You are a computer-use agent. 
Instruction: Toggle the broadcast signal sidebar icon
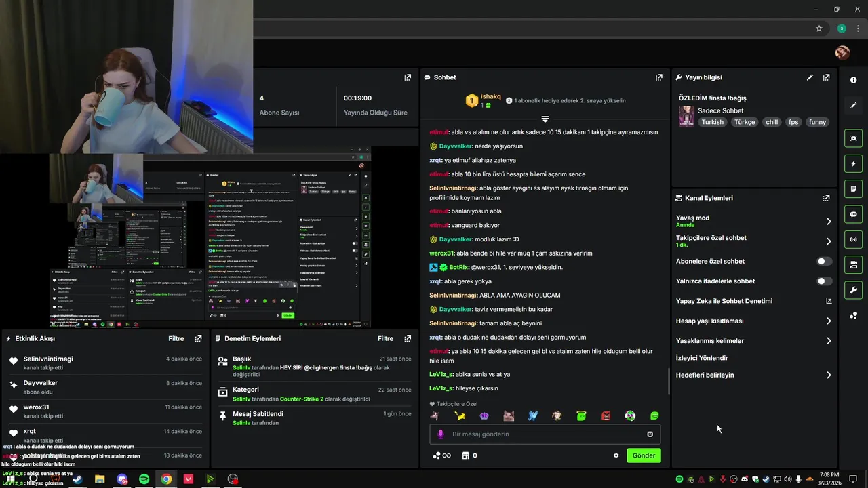[853, 239]
